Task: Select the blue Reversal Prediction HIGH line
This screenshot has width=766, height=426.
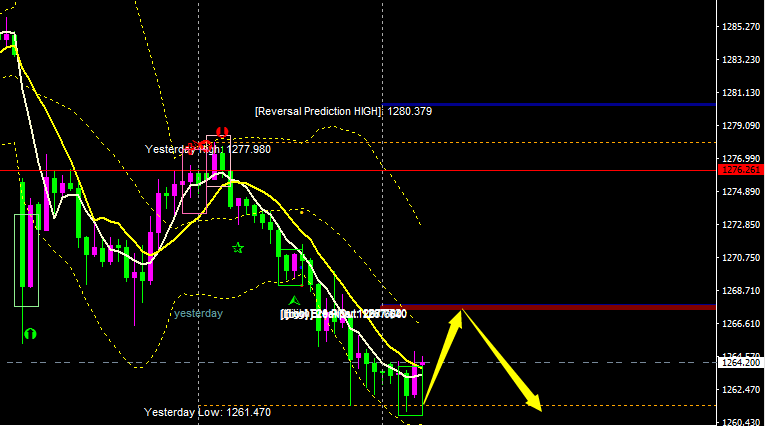Action: 549,105
